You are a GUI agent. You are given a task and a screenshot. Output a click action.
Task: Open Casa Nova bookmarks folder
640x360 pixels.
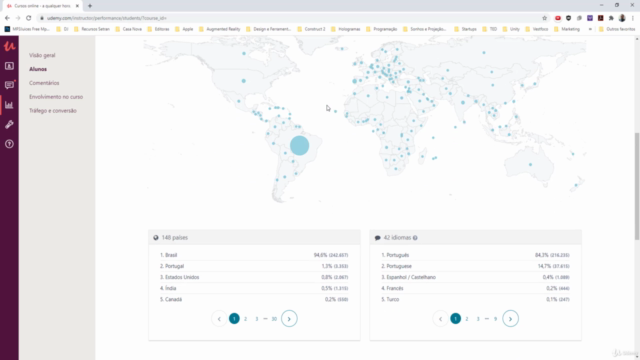[129, 29]
